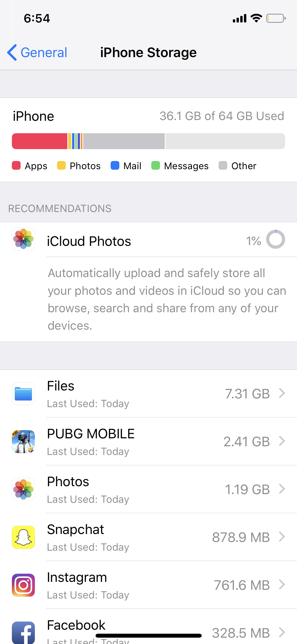Tap the Files app folder icon

(23, 394)
